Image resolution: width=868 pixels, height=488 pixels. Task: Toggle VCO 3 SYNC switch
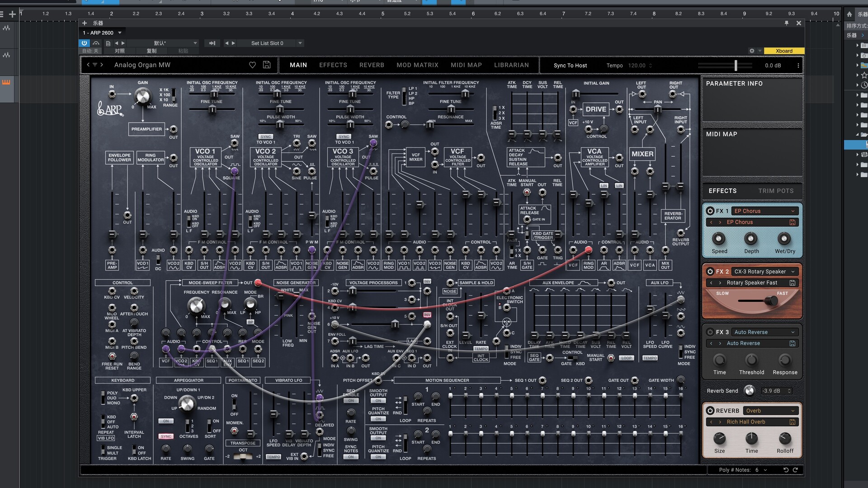pos(344,136)
